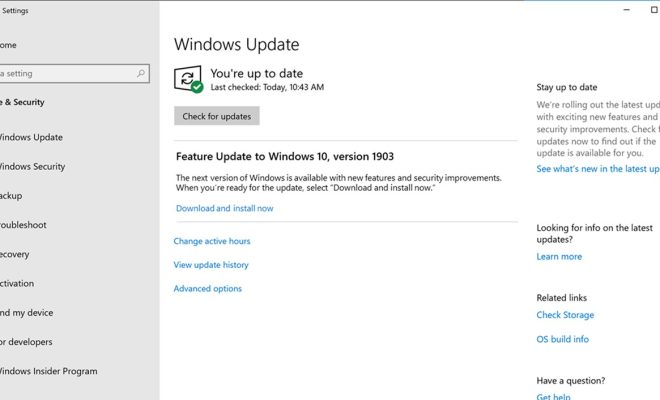The height and width of the screenshot is (400, 660).
Task: Click Learn more link
Action: (559, 256)
